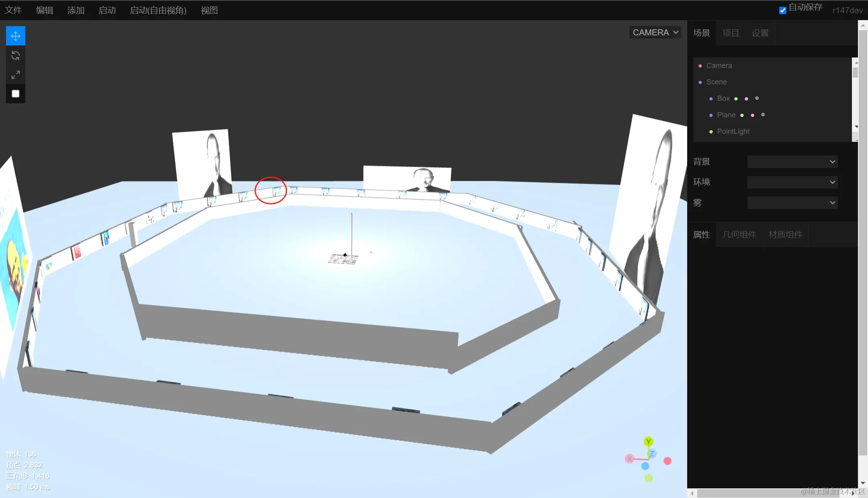Viewport: 868px width, 498px height.
Task: Click the script icon next to Box
Action: 757,98
